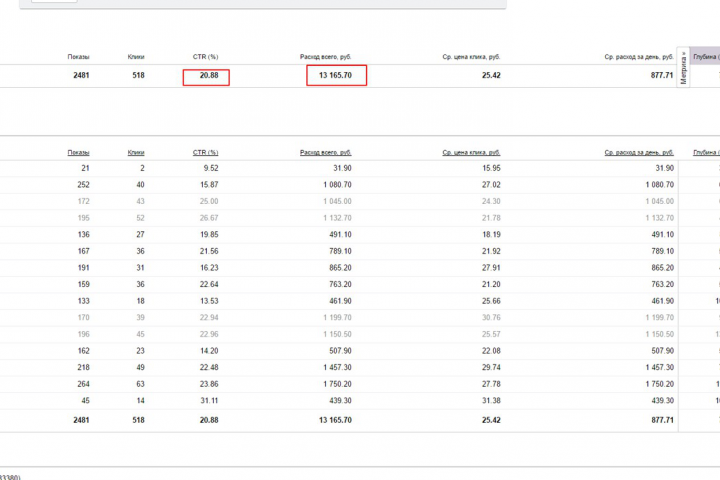Select clicks value 63
This screenshot has height=480, width=720.
click(140, 384)
